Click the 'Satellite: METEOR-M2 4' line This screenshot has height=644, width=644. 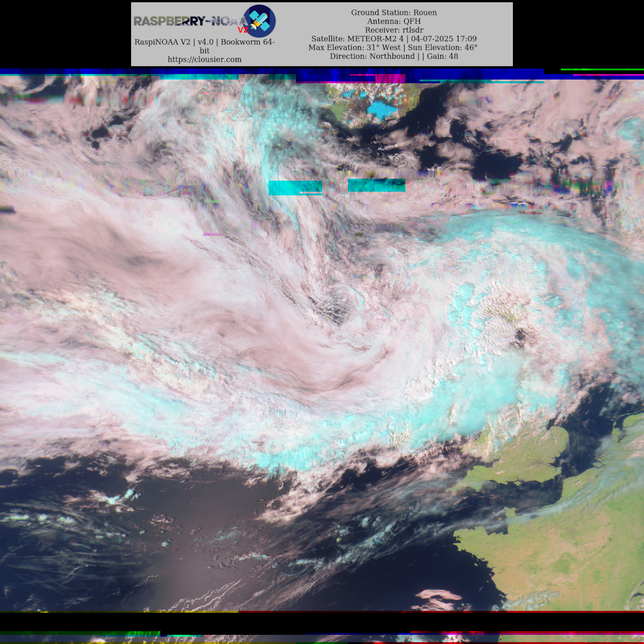pyautogui.click(x=394, y=39)
